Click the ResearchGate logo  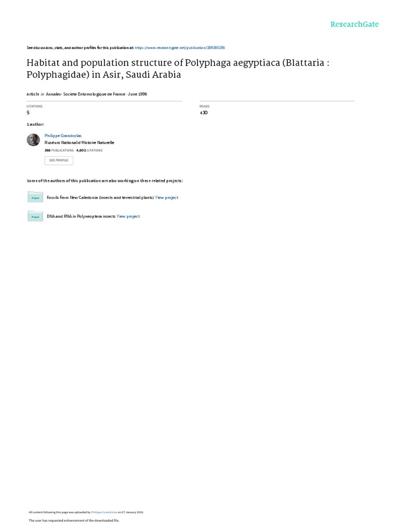click(x=354, y=24)
